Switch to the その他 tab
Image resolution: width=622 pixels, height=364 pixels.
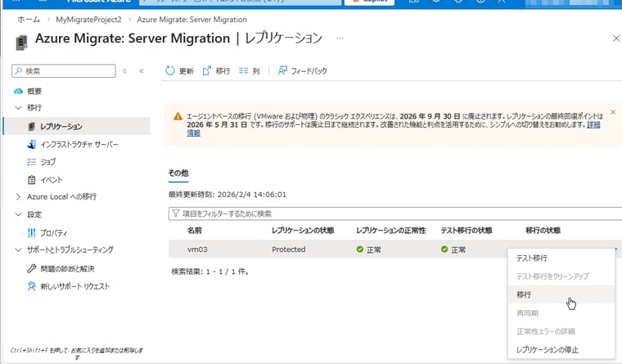click(x=178, y=173)
